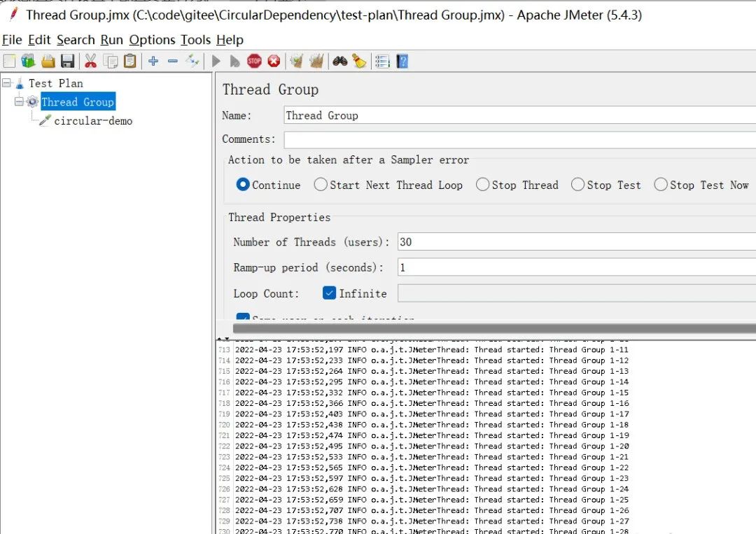The image size is (756, 534).
Task: Click log line for Thread Group 1-15
Action: [431, 393]
